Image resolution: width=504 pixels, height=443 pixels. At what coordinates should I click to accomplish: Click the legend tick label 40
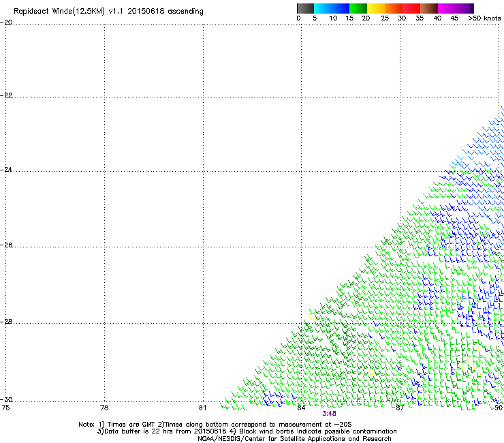[437, 18]
